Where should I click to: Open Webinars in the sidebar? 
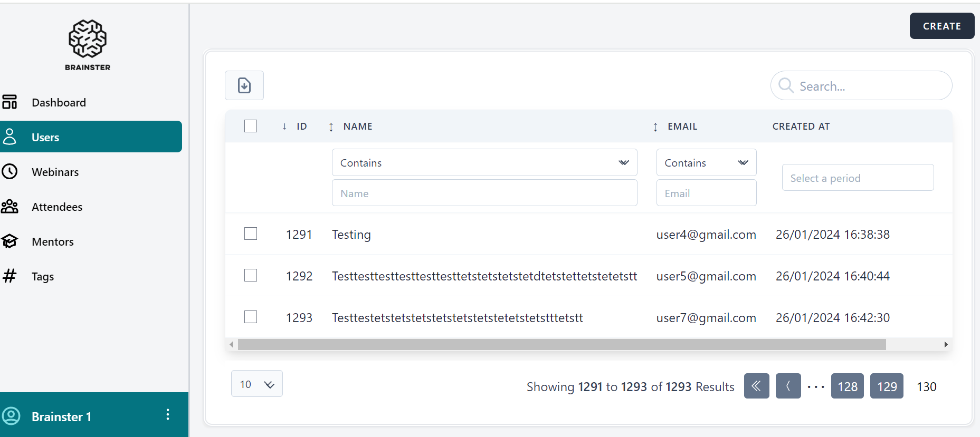coord(55,172)
